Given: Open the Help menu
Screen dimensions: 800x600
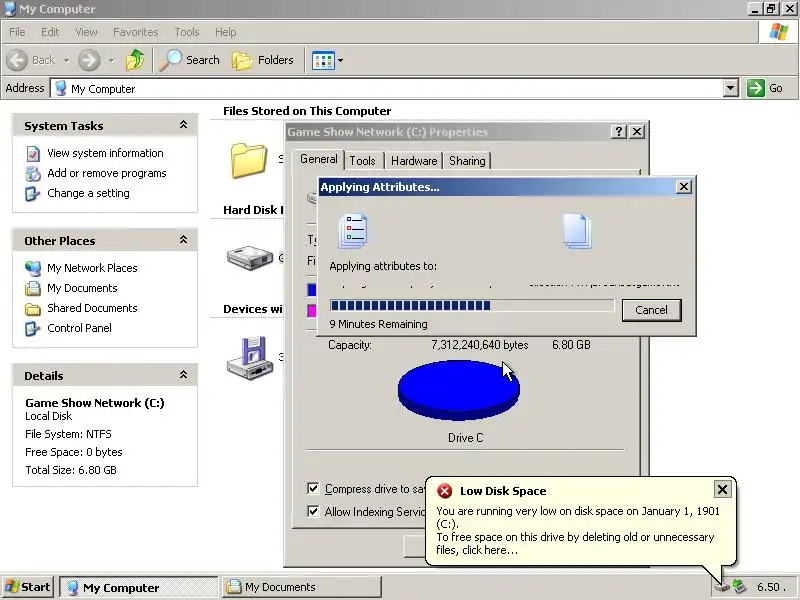Looking at the screenshot, I should (226, 32).
